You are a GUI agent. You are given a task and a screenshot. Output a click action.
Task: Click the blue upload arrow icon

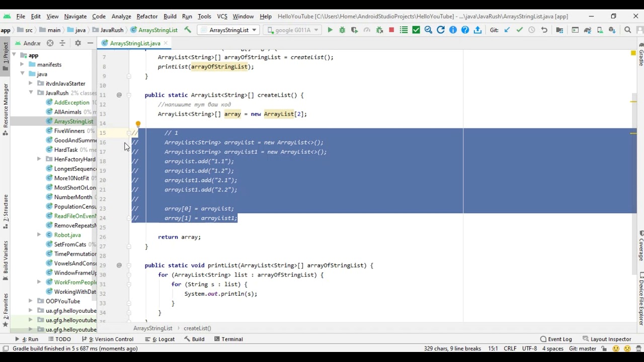(477, 30)
